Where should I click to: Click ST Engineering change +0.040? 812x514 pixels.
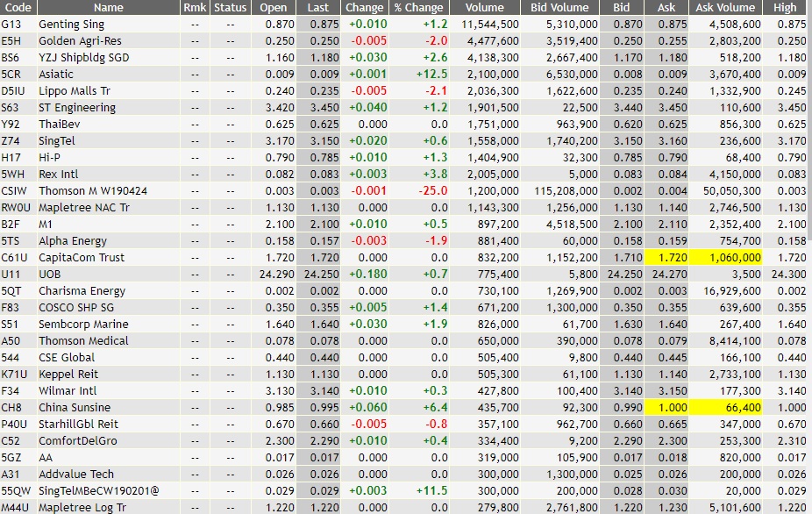pos(368,107)
